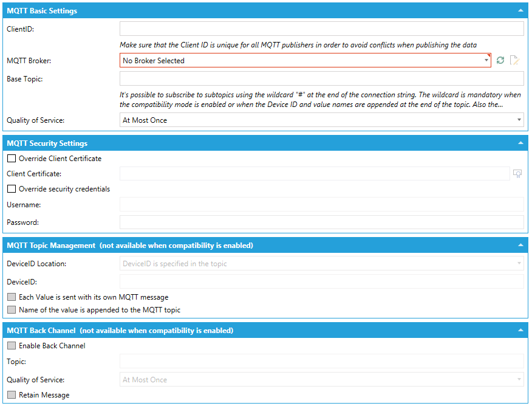532x406 pixels.
Task: Enable the Back Channel checkbox
Action: coord(12,346)
